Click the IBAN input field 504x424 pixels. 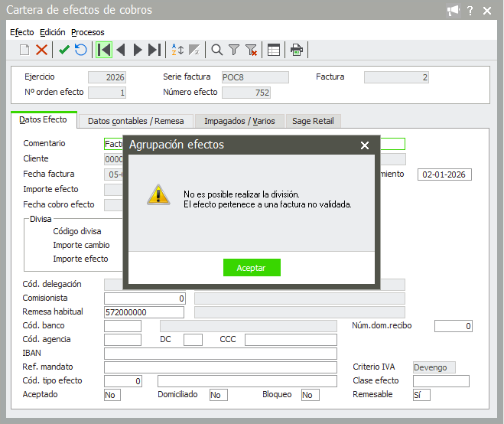coord(220,354)
